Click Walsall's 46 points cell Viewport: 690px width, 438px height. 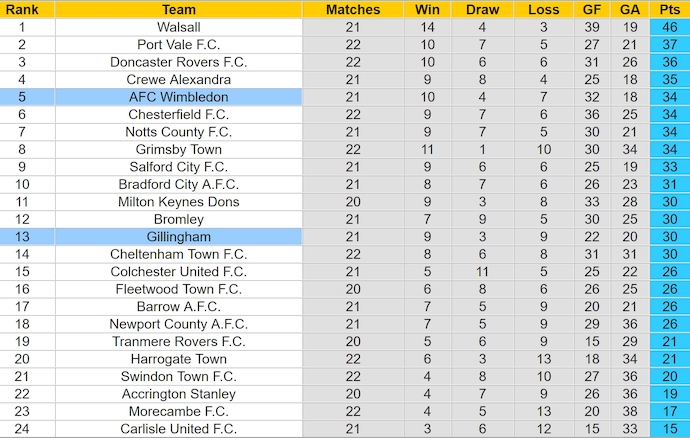(670, 27)
